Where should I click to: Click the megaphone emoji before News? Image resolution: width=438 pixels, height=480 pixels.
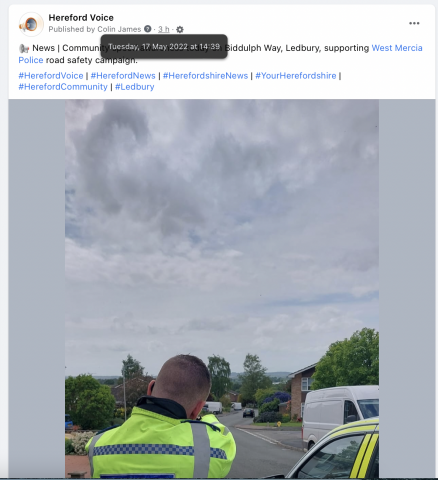(x=24, y=48)
